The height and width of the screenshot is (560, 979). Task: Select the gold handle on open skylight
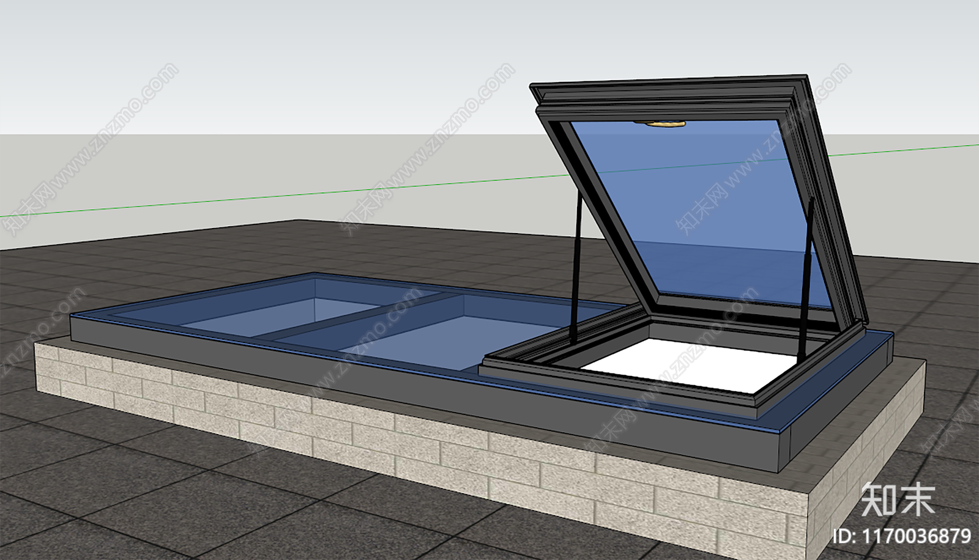(x=665, y=124)
